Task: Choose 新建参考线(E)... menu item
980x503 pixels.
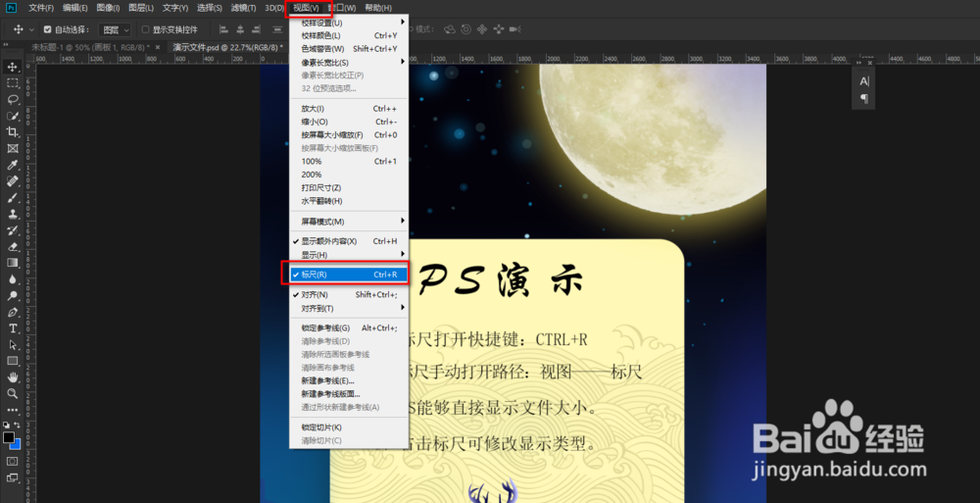Action: (349, 381)
